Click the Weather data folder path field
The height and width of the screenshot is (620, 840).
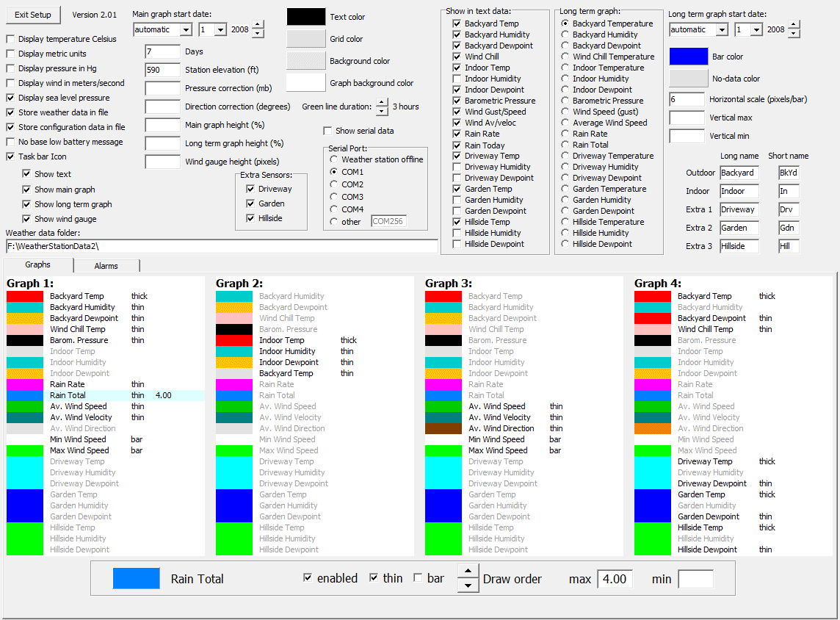pyautogui.click(x=222, y=247)
